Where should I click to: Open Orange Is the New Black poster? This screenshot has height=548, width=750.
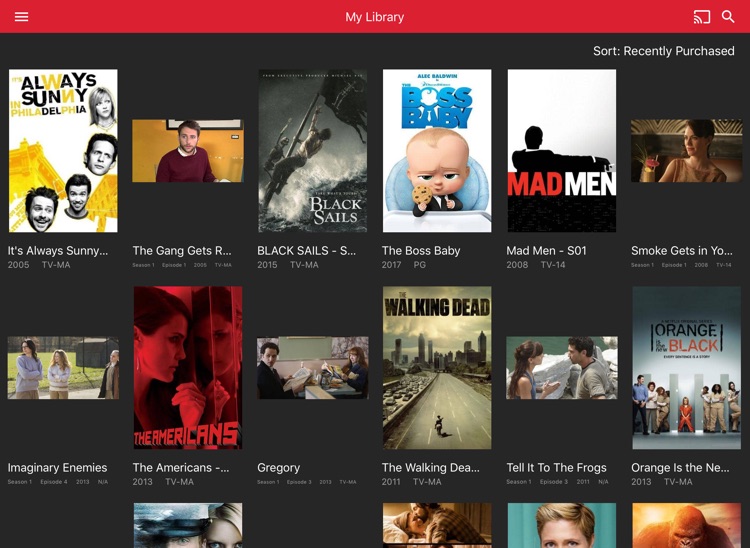pos(686,368)
